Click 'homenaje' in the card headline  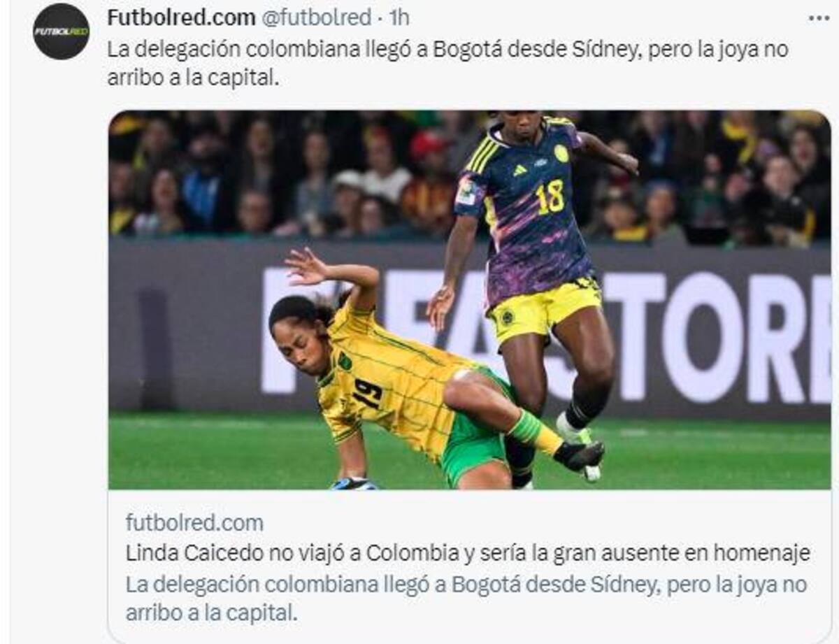tap(761, 554)
